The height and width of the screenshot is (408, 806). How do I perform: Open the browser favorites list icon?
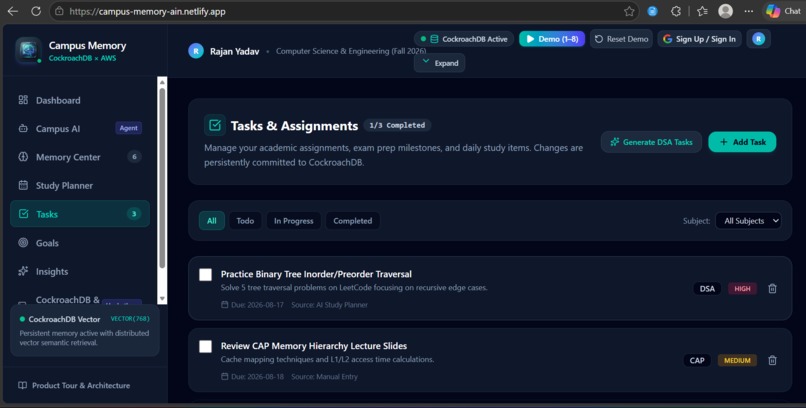(x=702, y=11)
